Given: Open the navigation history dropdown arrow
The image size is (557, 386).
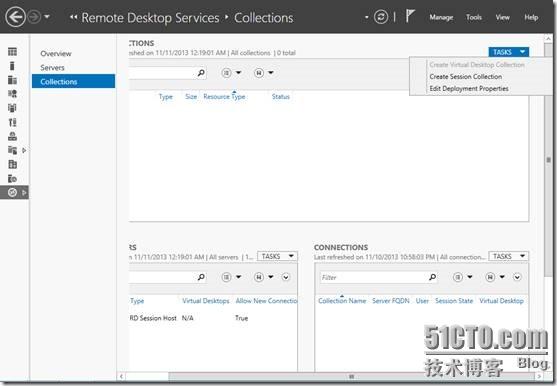Looking at the screenshot, I should pos(47,17).
